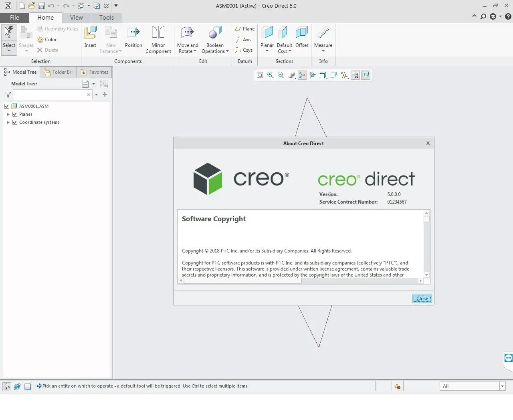Click the Color button in Selection group

47,40
